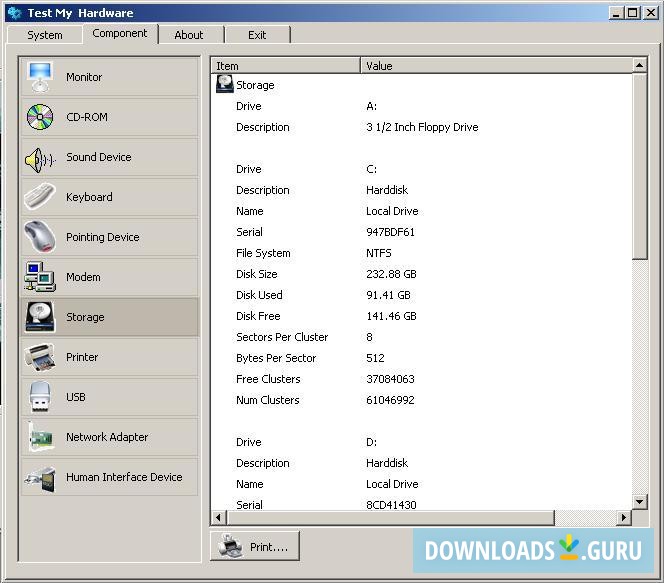Screen dimensions: 664x583
Task: Click vertical scrollbar down arrow
Action: (x=639, y=502)
